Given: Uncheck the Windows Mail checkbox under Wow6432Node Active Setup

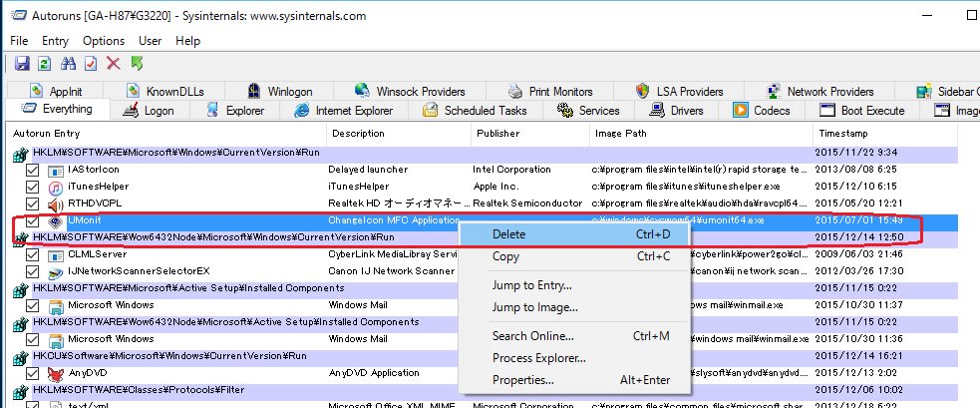Looking at the screenshot, I should [33, 340].
